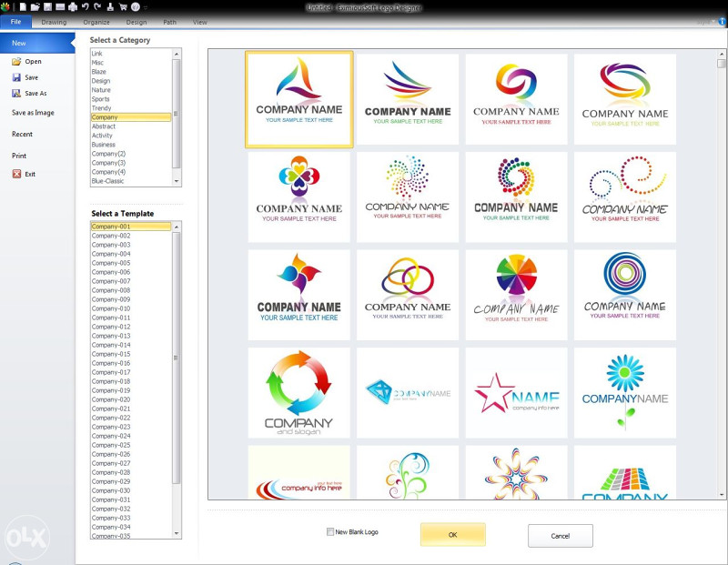Click Exit in the File sidebar
The width and height of the screenshot is (728, 565).
24,174
